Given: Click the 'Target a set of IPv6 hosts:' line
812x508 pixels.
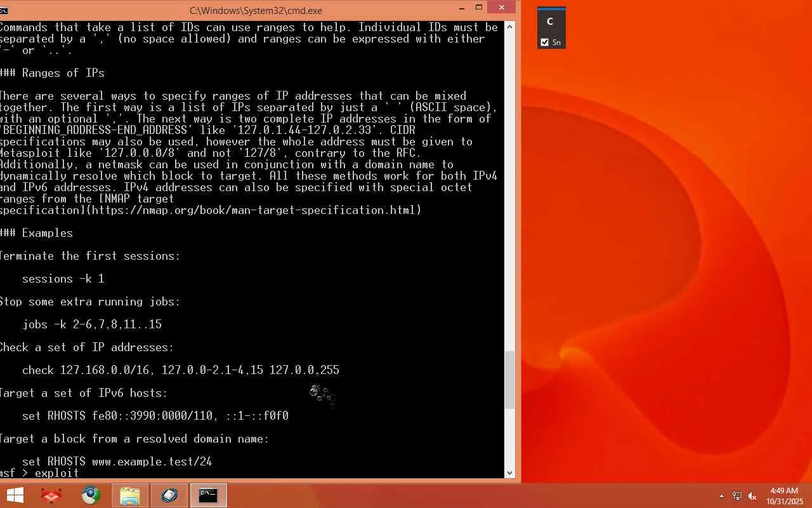Looking at the screenshot, I should 84,393.
